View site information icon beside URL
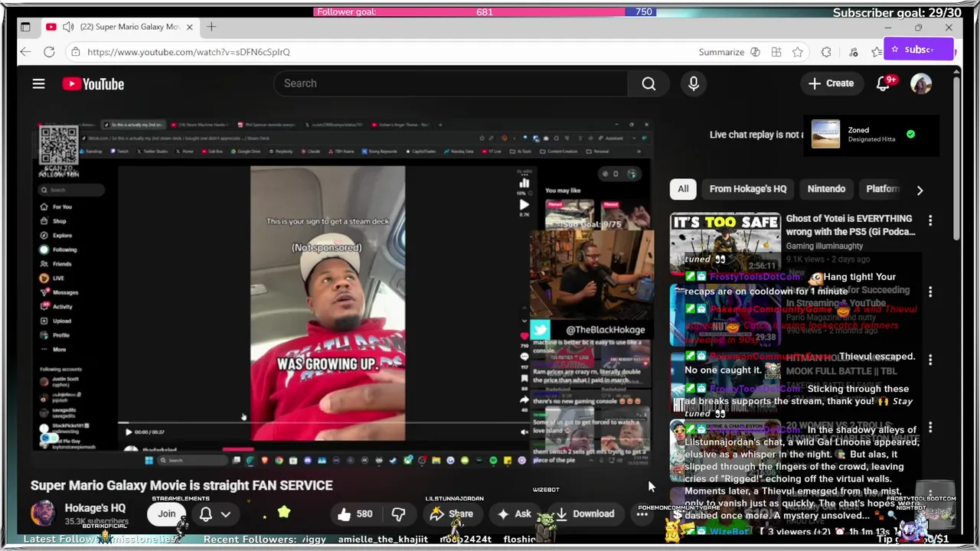This screenshot has height=551, width=980. [x=75, y=52]
